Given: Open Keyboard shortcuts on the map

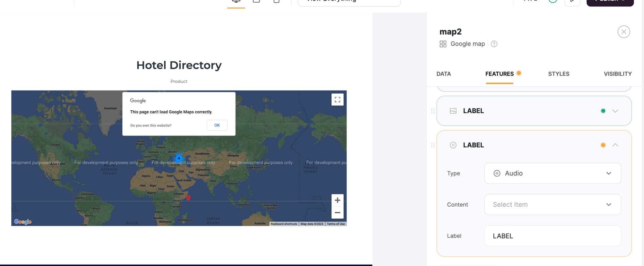Looking at the screenshot, I should pos(284,224).
